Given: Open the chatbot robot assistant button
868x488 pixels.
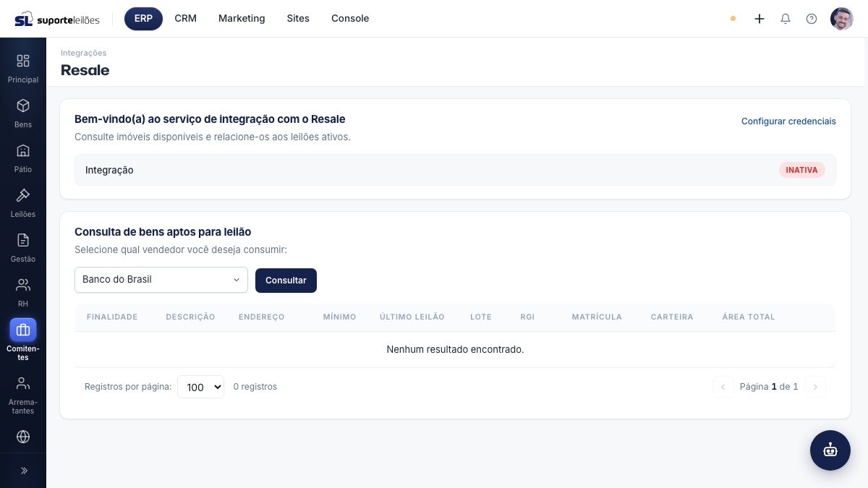Looking at the screenshot, I should pos(830,450).
